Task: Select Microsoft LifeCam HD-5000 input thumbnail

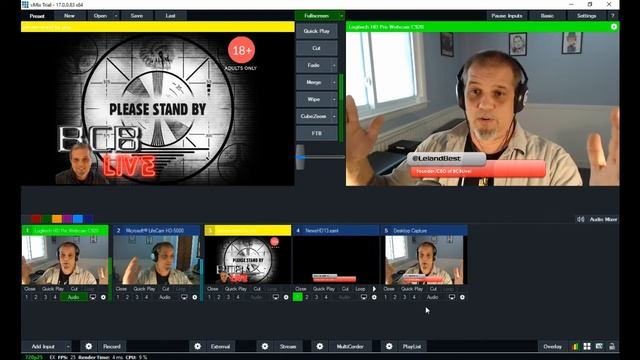Action: pos(156,260)
